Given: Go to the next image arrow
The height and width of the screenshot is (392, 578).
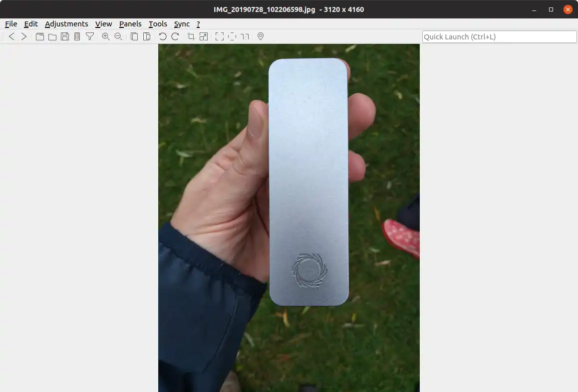Looking at the screenshot, I should [24, 36].
